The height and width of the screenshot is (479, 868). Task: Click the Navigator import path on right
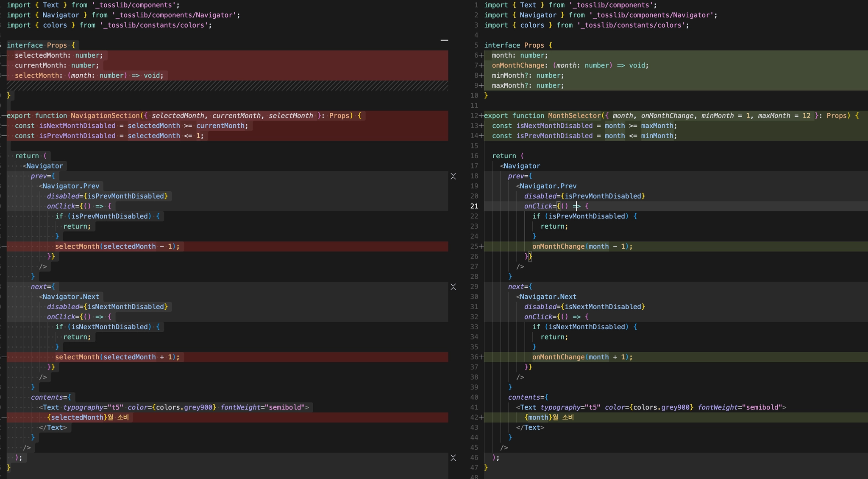point(651,15)
